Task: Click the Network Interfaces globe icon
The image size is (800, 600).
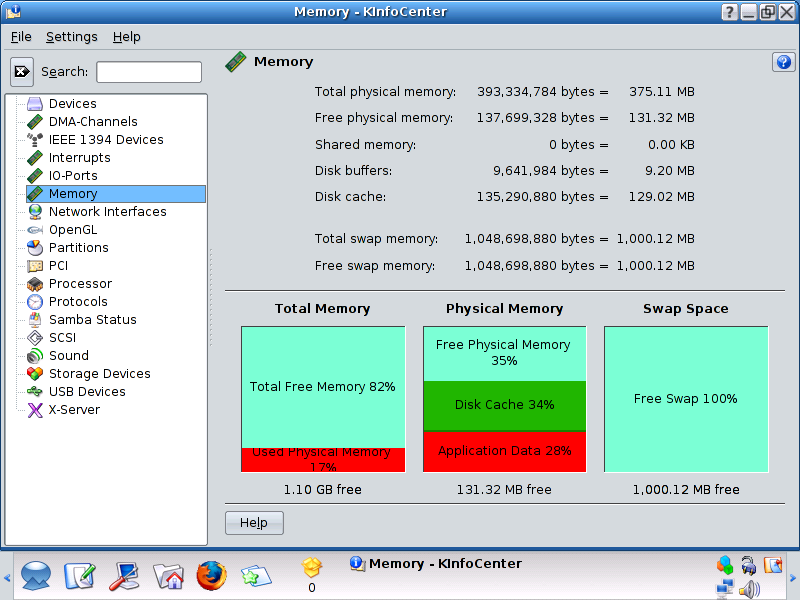Action: (x=35, y=212)
